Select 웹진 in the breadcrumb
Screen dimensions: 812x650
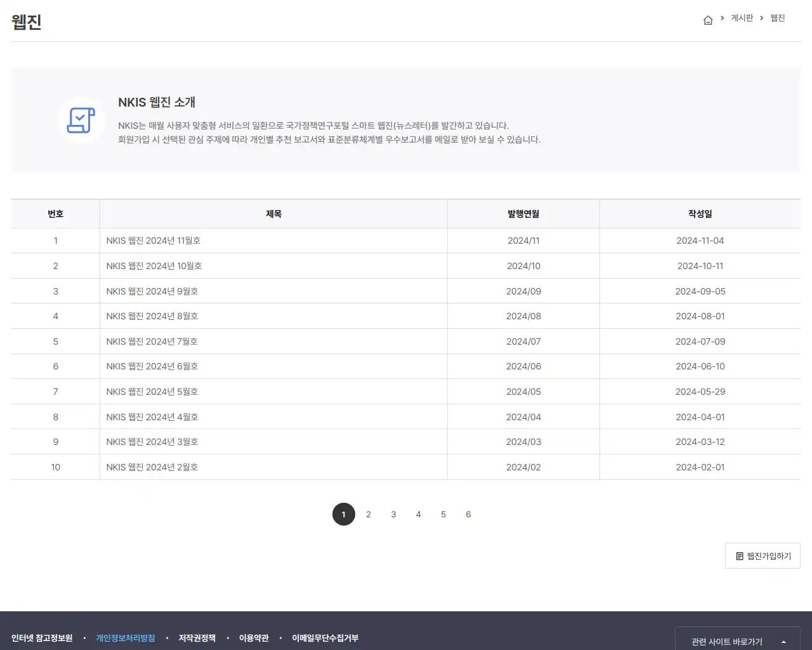click(778, 18)
